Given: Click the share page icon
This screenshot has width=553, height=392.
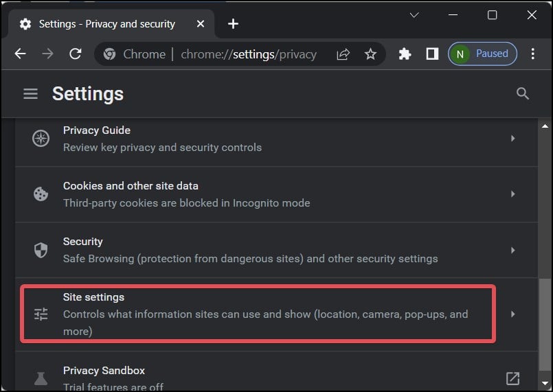Looking at the screenshot, I should [343, 54].
